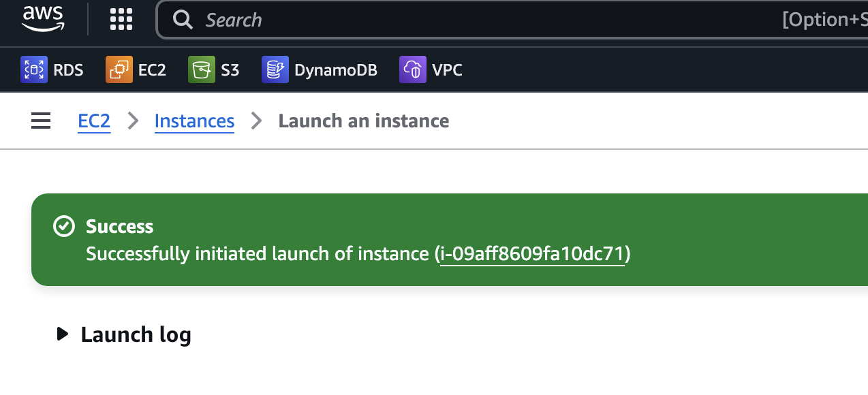Click the DynamoDB service icon
Viewport: 868px width, 395px height.
point(275,69)
